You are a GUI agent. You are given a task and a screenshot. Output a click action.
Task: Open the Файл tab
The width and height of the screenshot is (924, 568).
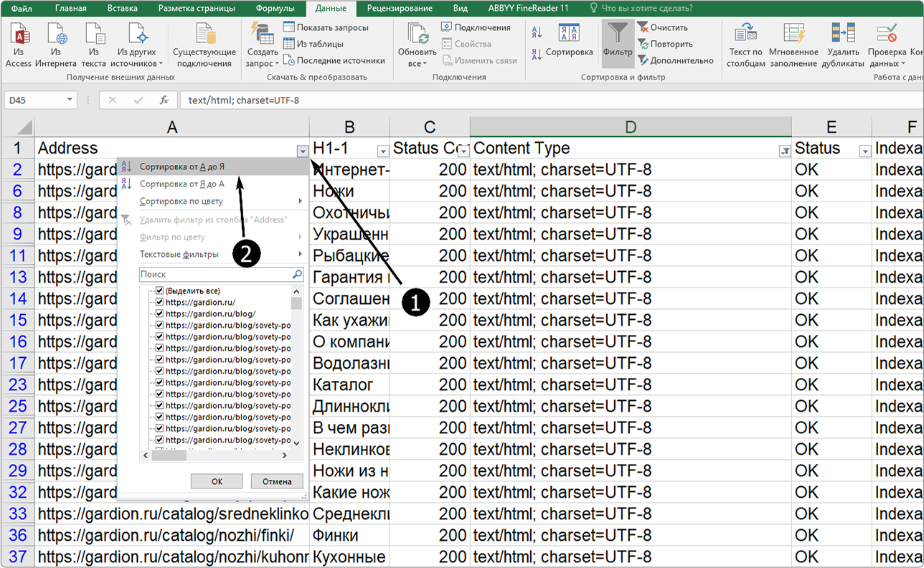[x=22, y=9]
